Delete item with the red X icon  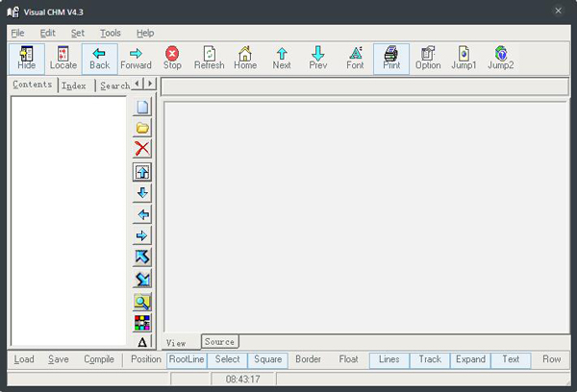[142, 149]
